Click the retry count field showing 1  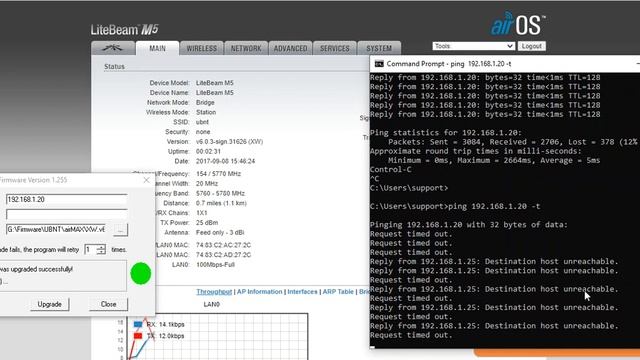(90, 249)
